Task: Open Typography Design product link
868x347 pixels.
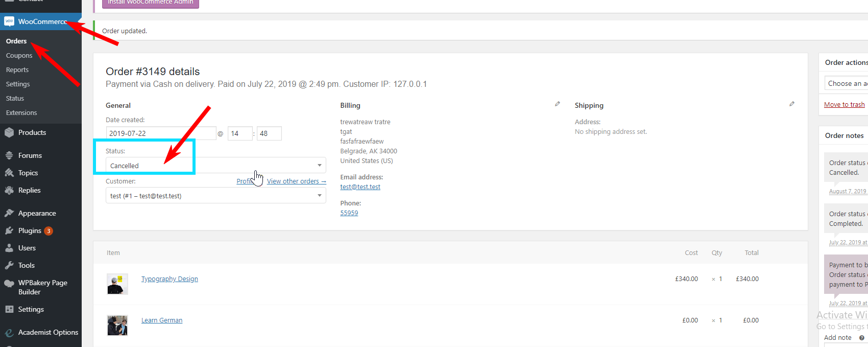Action: pyautogui.click(x=170, y=279)
